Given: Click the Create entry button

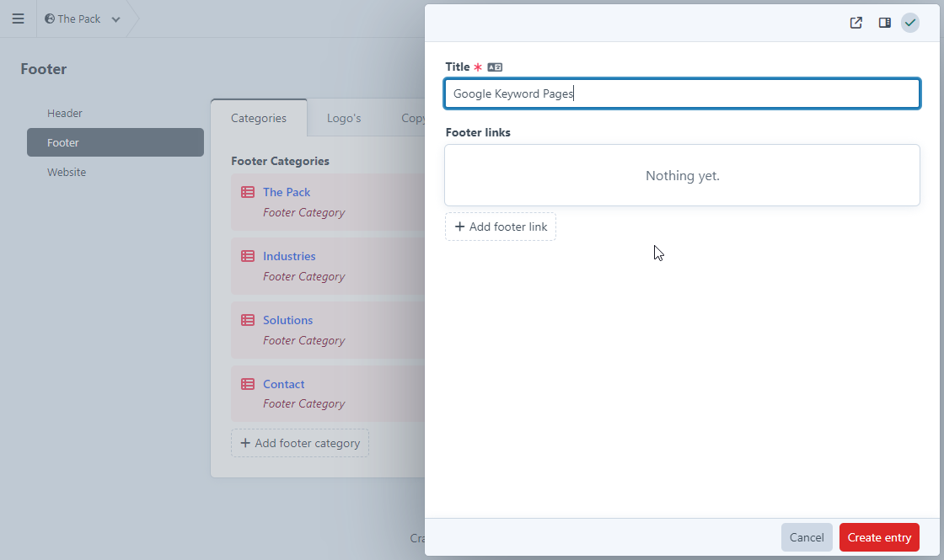Looking at the screenshot, I should tap(879, 537).
